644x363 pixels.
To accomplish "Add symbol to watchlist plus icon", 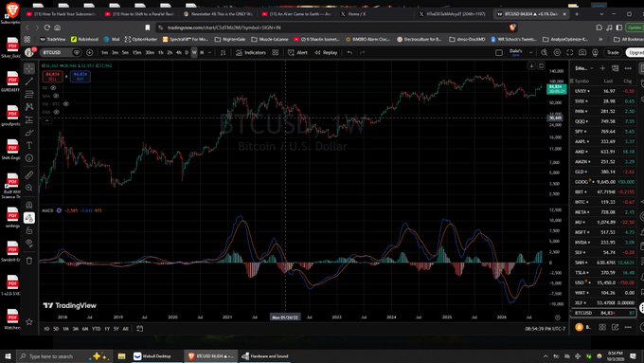I will [602, 68].
